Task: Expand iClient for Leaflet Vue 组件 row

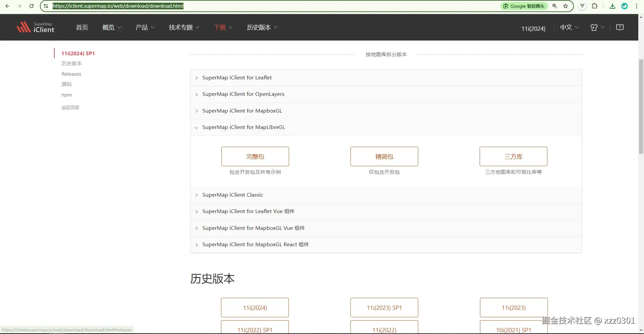Action: point(386,211)
